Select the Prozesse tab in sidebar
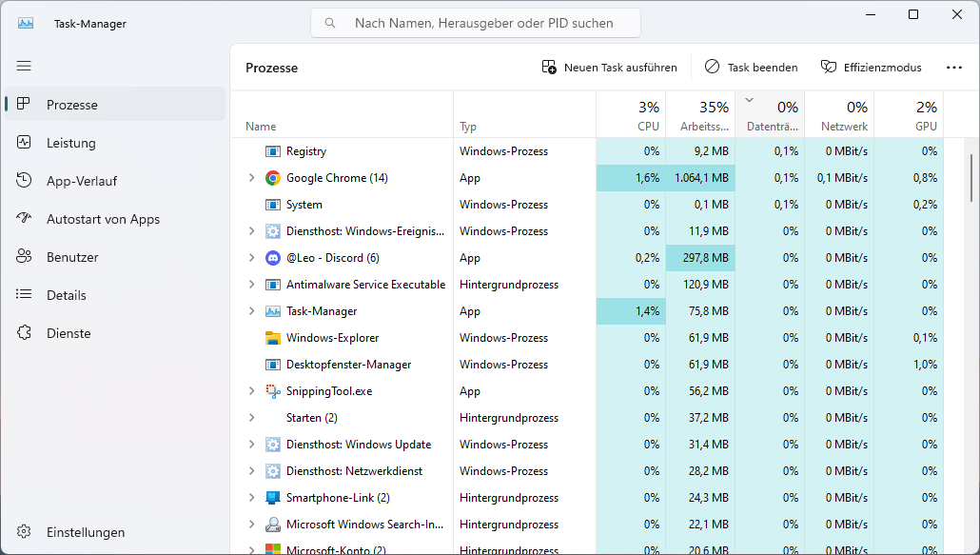The height and width of the screenshot is (555, 980). [72, 105]
